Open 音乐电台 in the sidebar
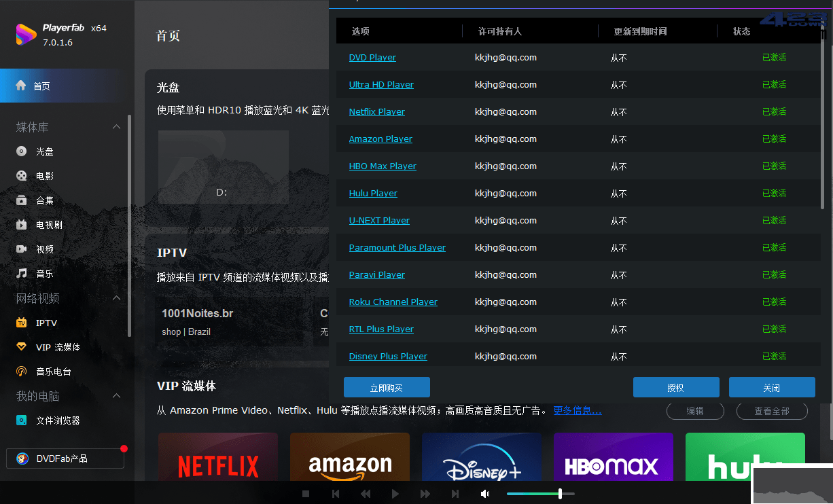833x504 pixels. point(54,372)
